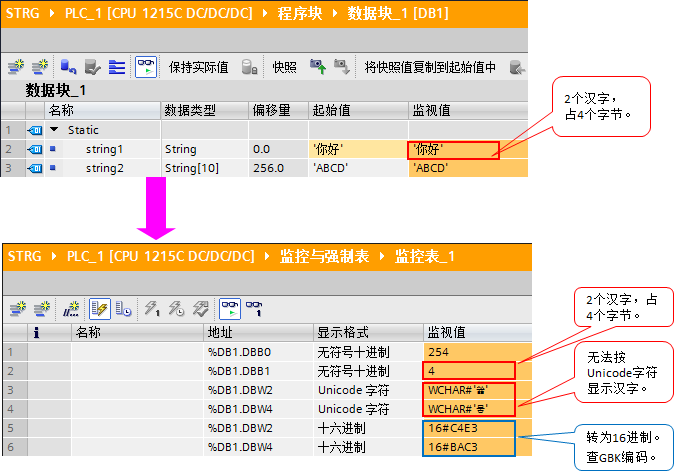Open arrow after 监控与强制表 in the breadcrumb
The width and height of the screenshot is (675, 474).
click(x=382, y=257)
